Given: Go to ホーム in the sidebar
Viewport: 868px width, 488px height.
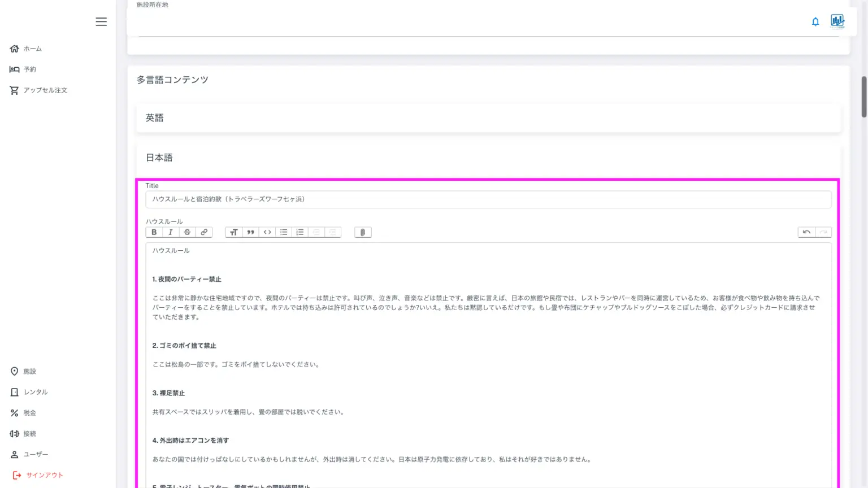Looking at the screenshot, I should point(32,49).
